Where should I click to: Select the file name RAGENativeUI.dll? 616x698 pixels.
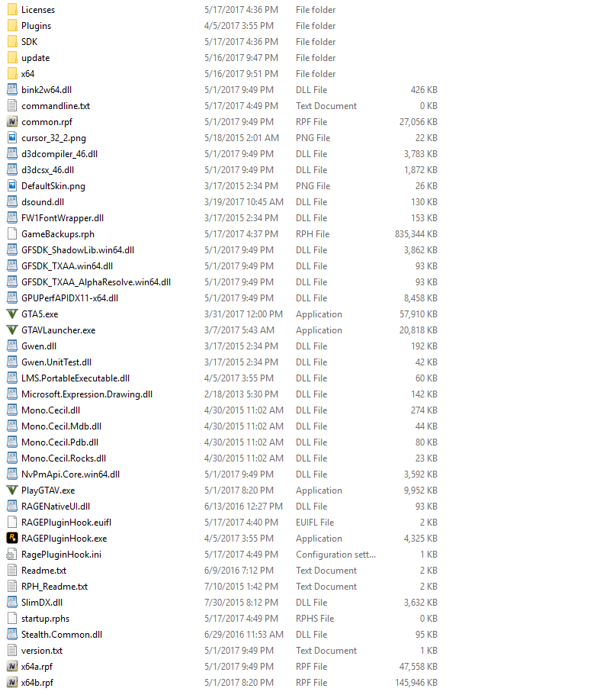[x=56, y=507]
